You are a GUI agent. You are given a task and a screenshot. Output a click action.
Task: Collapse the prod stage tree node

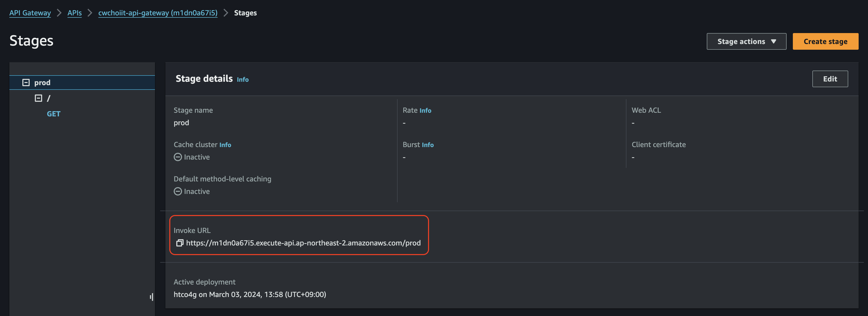point(26,83)
